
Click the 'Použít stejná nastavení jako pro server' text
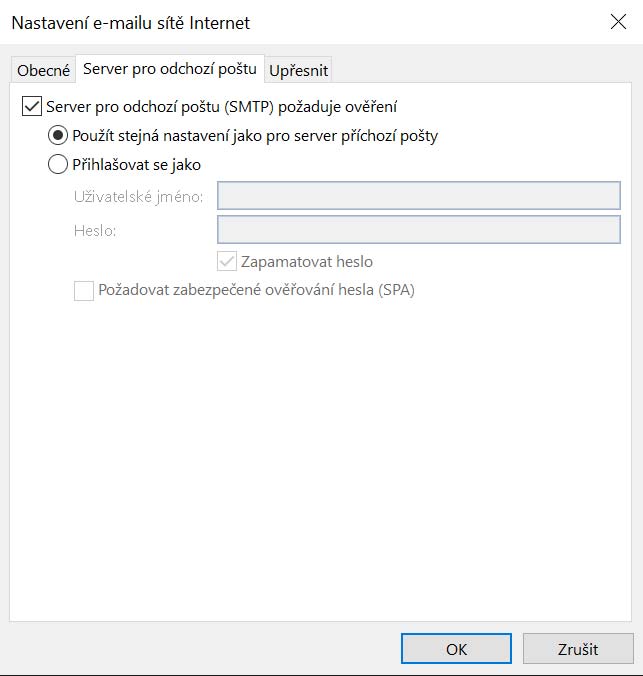pyautogui.click(x=255, y=135)
